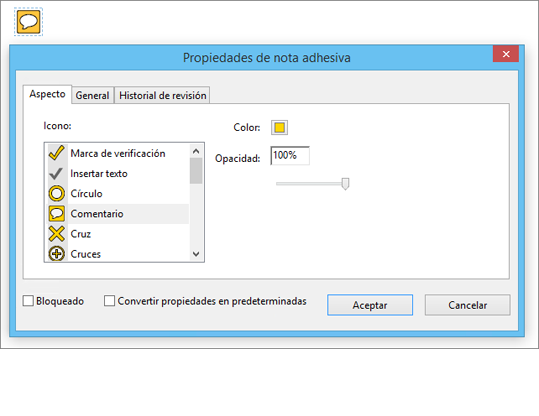Image resolution: width=539 pixels, height=416 pixels.
Task: Select the yellow sticky note comment icon on page
Action: (x=29, y=22)
